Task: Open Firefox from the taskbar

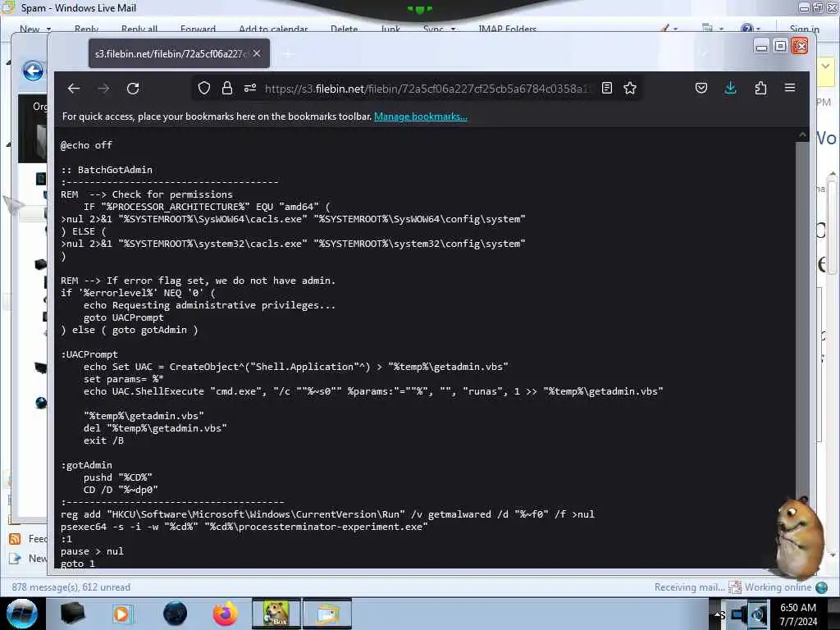Action: pos(225,614)
